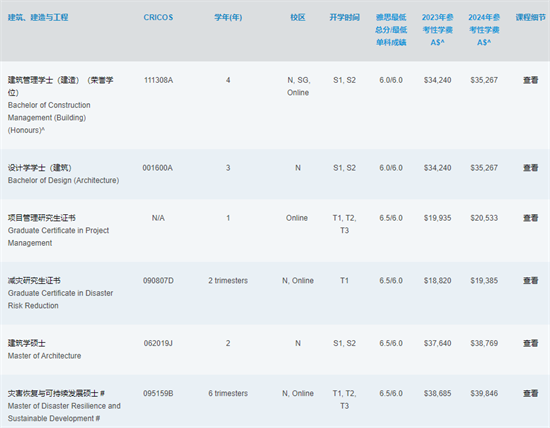Select the Master of Architecture course name
Image resolution: width=550 pixels, height=428 pixels.
44,356
